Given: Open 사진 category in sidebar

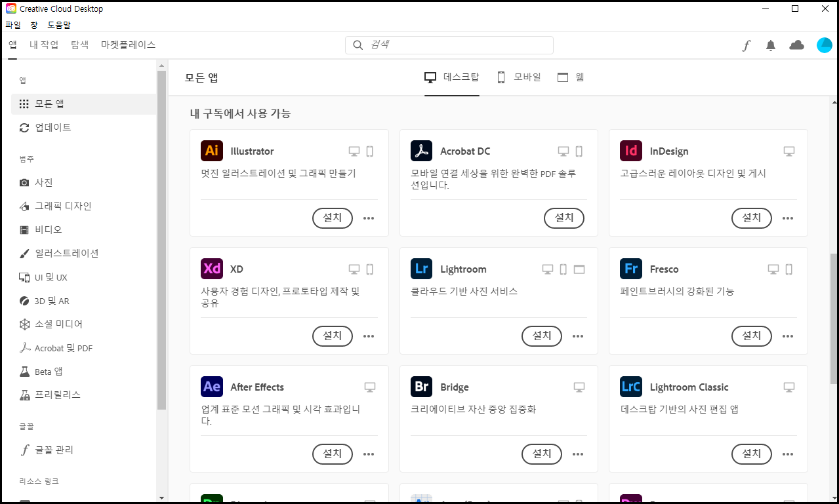Looking at the screenshot, I should click(x=83, y=182).
